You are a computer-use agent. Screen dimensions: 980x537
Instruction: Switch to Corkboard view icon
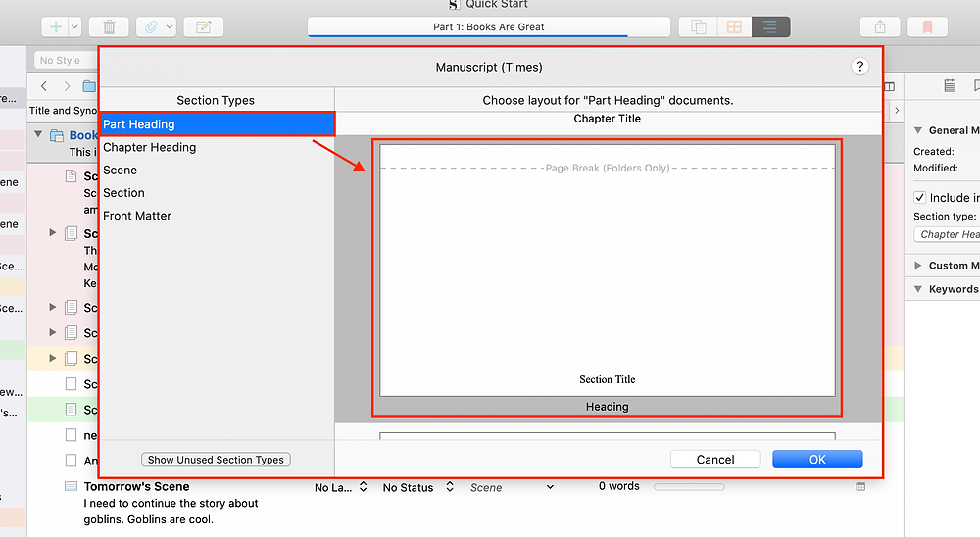(x=734, y=26)
